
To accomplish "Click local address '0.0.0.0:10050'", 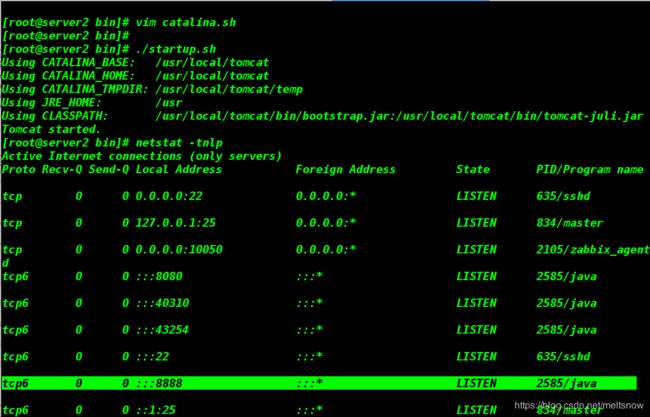I will coord(179,250).
